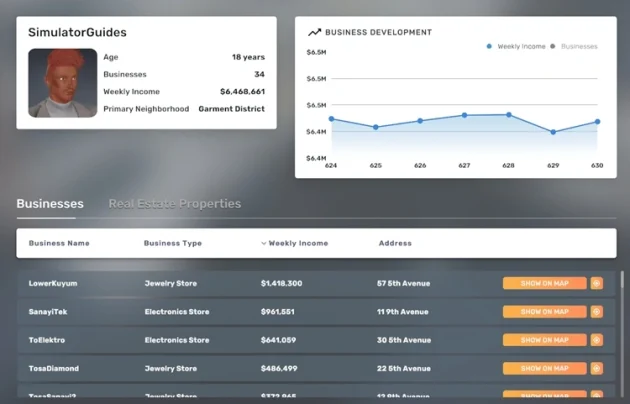Screen dimensions: 630x404
Task: Click the SanayiTek business name
Action: [x=48, y=312]
